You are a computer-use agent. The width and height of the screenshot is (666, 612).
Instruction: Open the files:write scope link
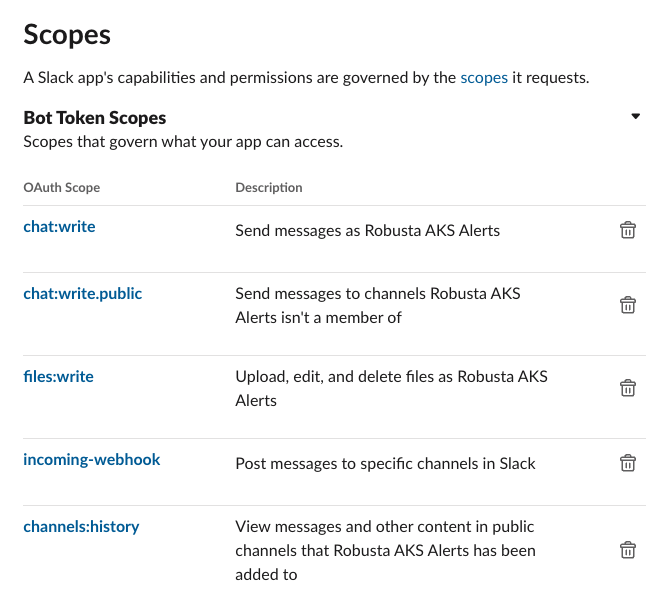pyautogui.click(x=58, y=377)
